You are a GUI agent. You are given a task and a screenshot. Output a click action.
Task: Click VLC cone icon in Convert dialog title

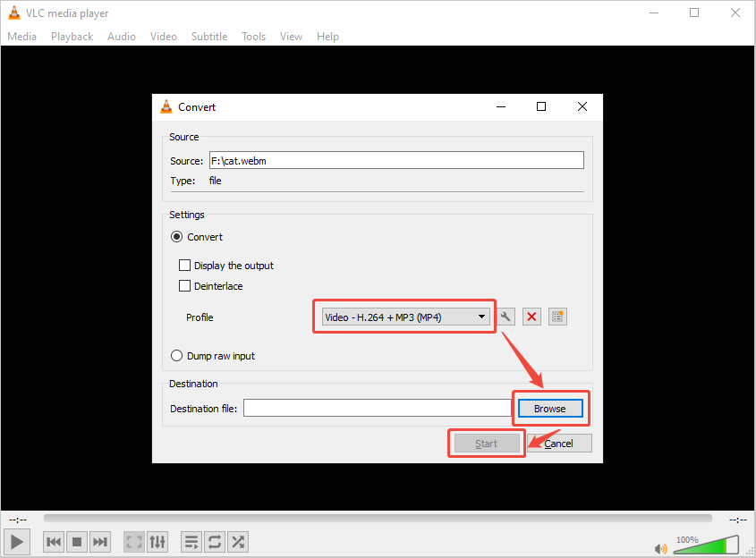click(166, 106)
